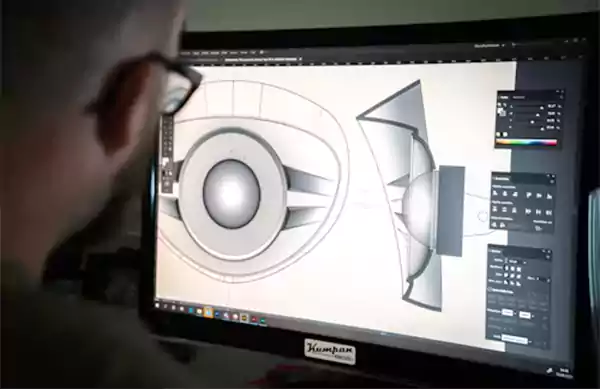Click the Black (K) percentage value field

[x=551, y=127]
